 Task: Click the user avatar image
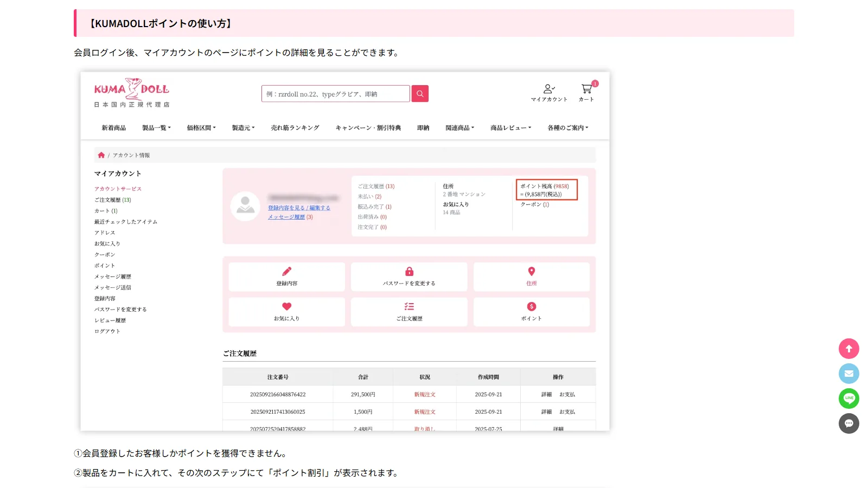point(245,206)
